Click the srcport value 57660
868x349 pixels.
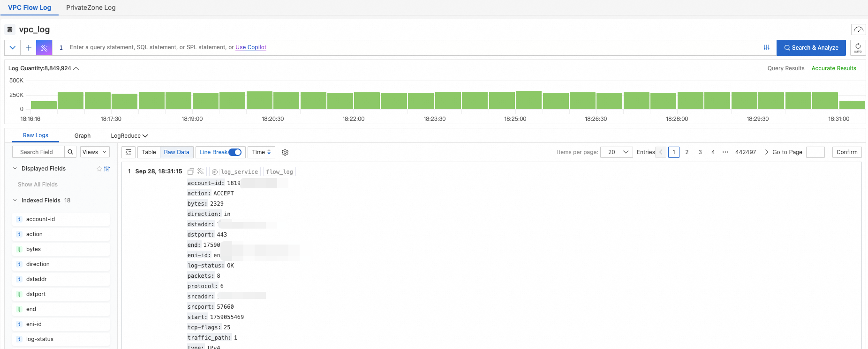[x=225, y=307]
